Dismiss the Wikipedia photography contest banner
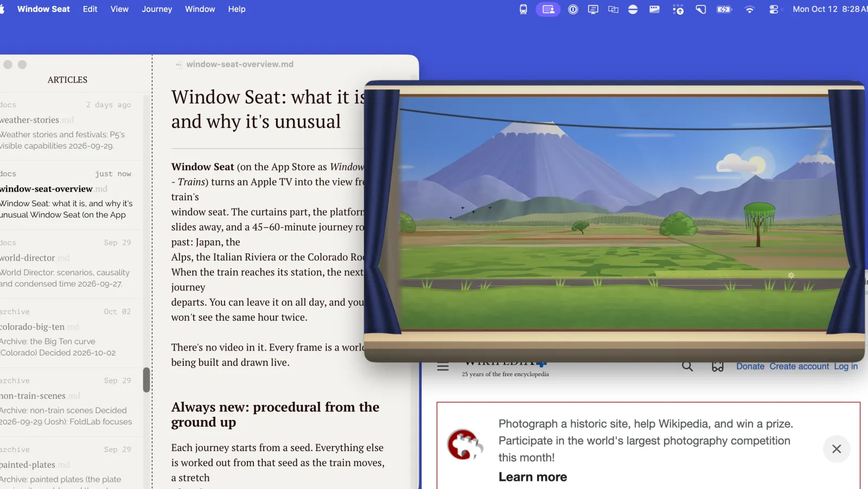 [837, 449]
